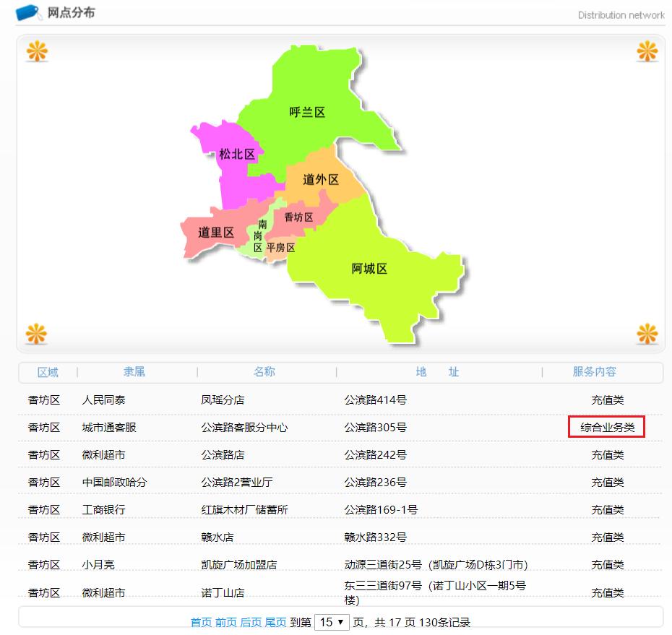Select 阿城区 on the district map
The width and height of the screenshot is (672, 635).
(x=369, y=268)
